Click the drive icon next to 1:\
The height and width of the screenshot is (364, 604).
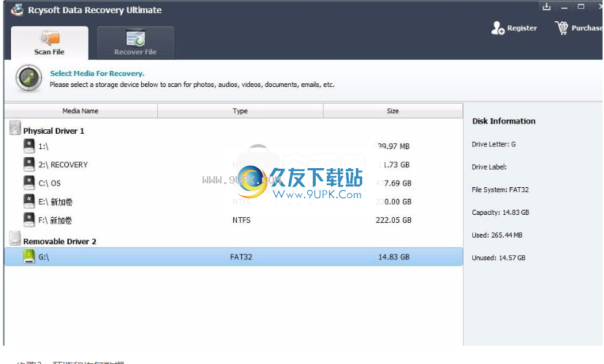pos(29,145)
